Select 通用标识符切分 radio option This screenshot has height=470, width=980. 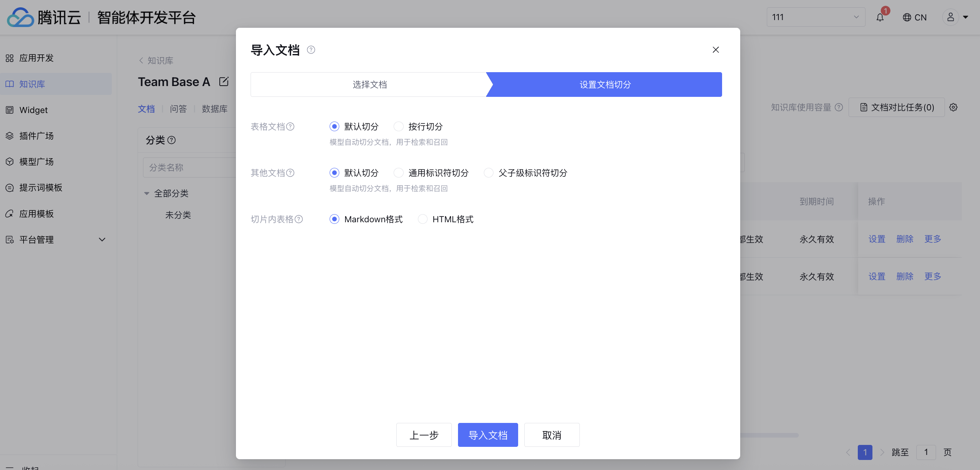click(x=399, y=173)
